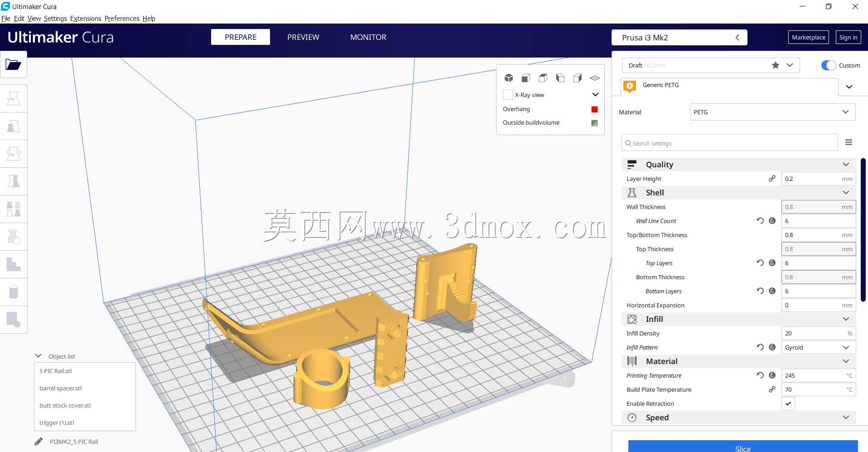Collapse the extruder panel chevron
Image resolution: width=868 pixels, height=452 pixels.
pos(849,87)
